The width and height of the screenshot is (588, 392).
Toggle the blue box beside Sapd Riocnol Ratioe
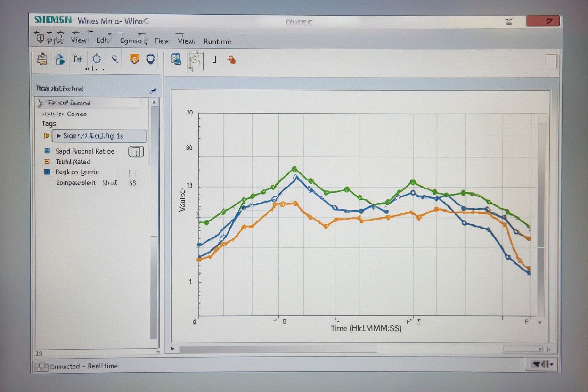47,151
